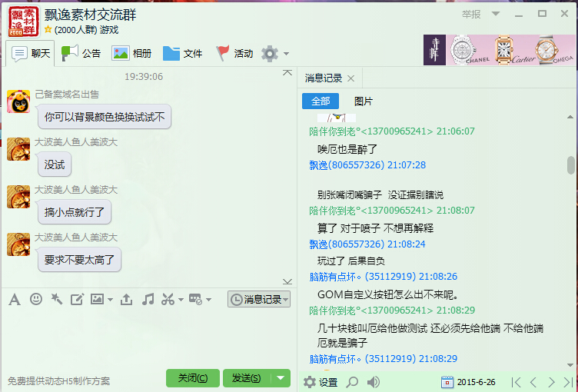
Task: Click the window shake edit icon
Action: (77, 299)
